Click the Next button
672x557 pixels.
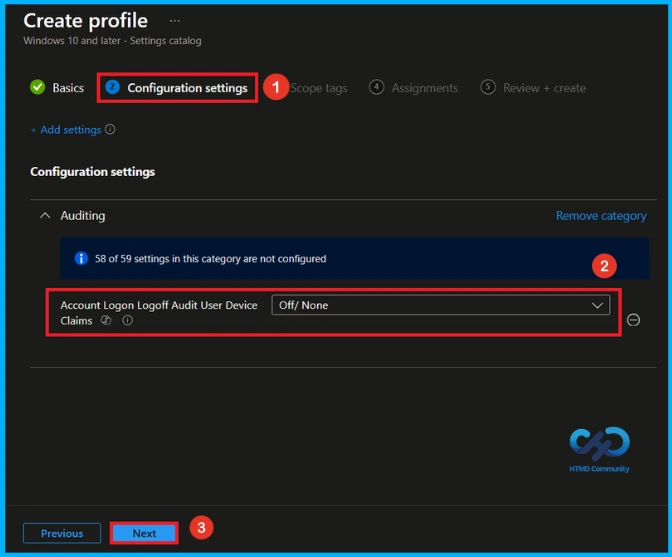(x=144, y=533)
